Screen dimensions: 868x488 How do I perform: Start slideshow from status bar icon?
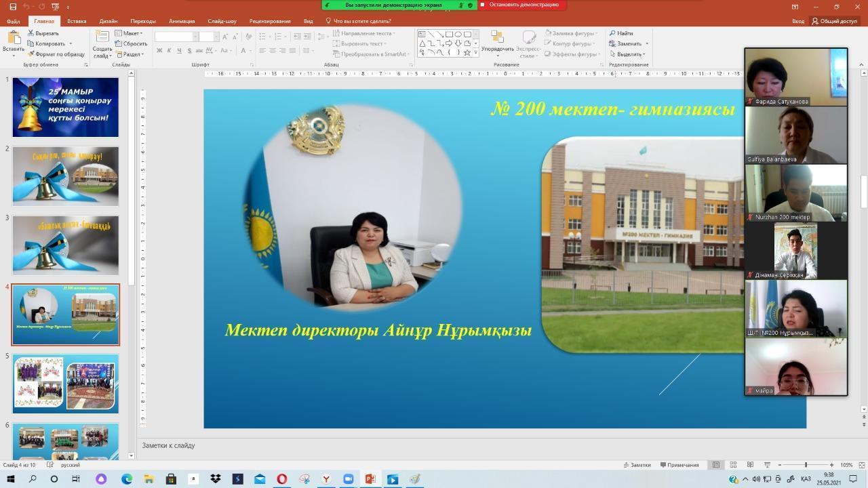click(x=766, y=465)
